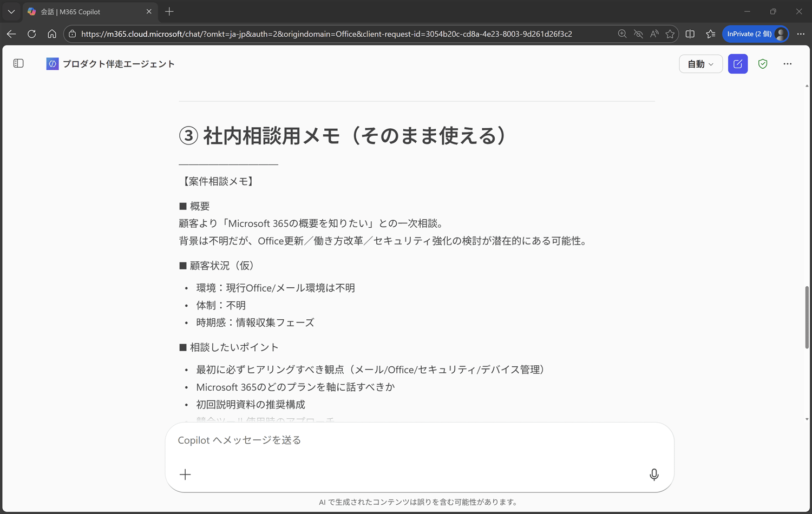Open the browser home page icon
The width and height of the screenshot is (812, 514).
pos(52,34)
